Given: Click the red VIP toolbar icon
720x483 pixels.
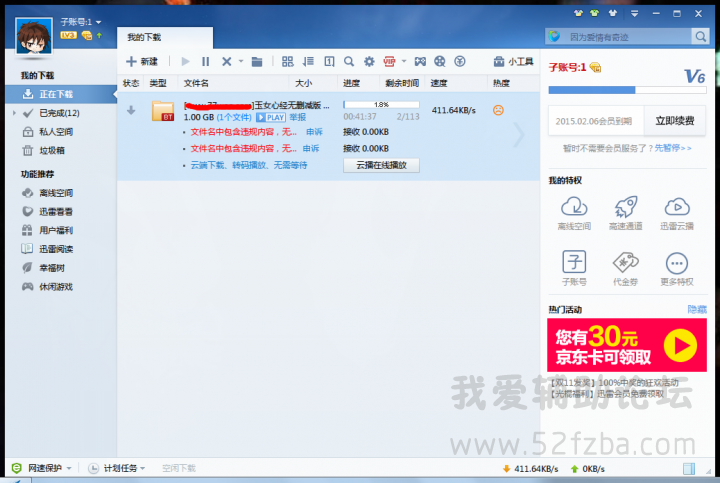Looking at the screenshot, I should pos(389,62).
